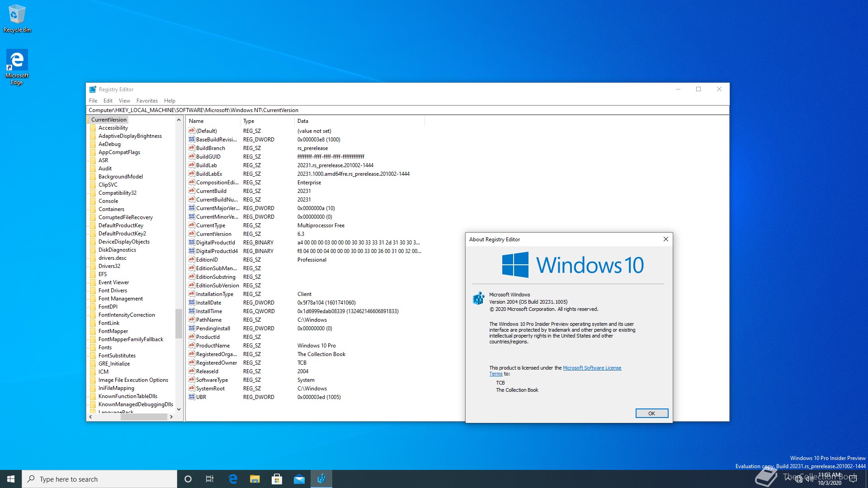Select the PathName value name
The height and width of the screenshot is (488, 868).
pyautogui.click(x=209, y=320)
